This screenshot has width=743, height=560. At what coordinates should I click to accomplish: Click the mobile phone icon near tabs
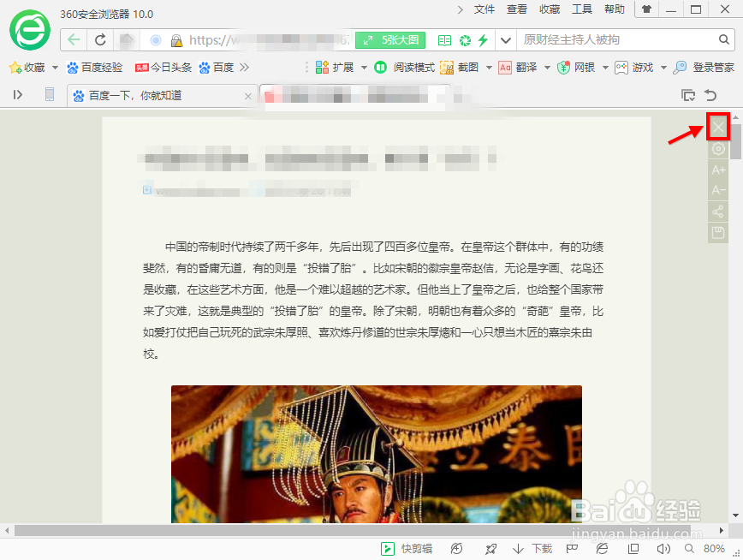tap(50, 94)
